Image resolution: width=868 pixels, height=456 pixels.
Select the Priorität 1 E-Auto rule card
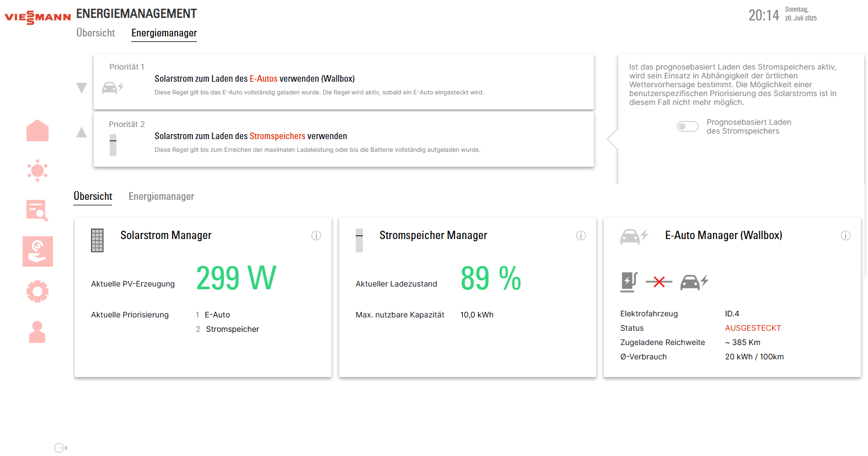point(344,82)
